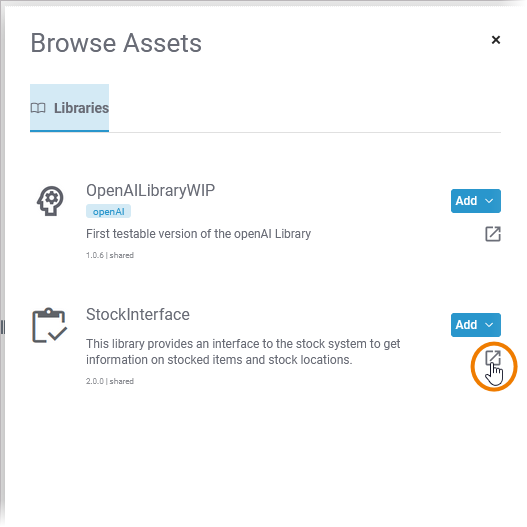This screenshot has height=527, width=527.
Task: Click the StockInterface library title
Action: click(x=138, y=315)
